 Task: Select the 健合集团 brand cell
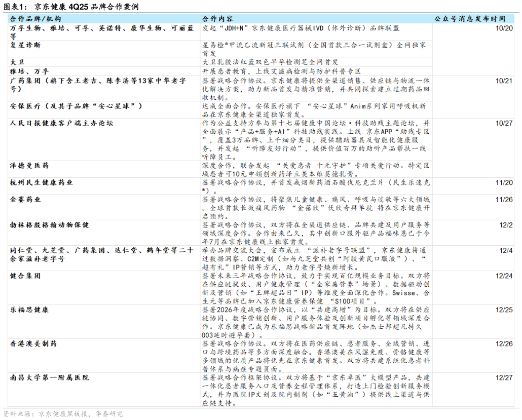point(26,276)
